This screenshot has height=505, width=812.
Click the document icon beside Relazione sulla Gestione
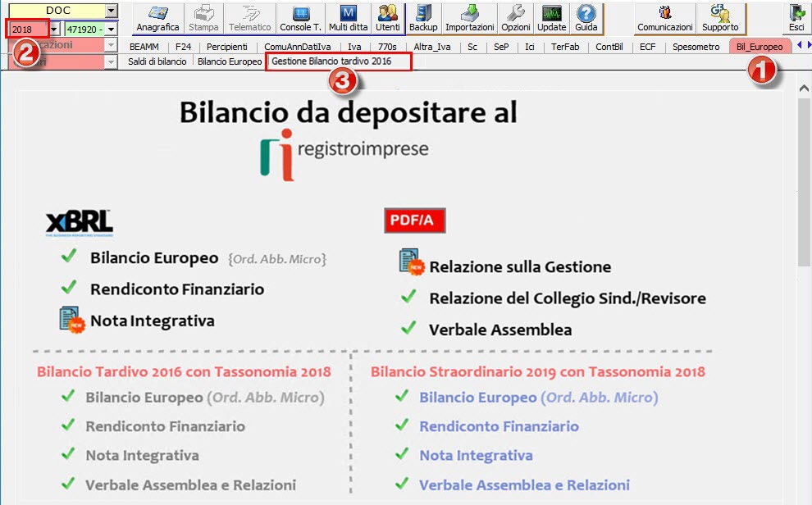point(412,262)
